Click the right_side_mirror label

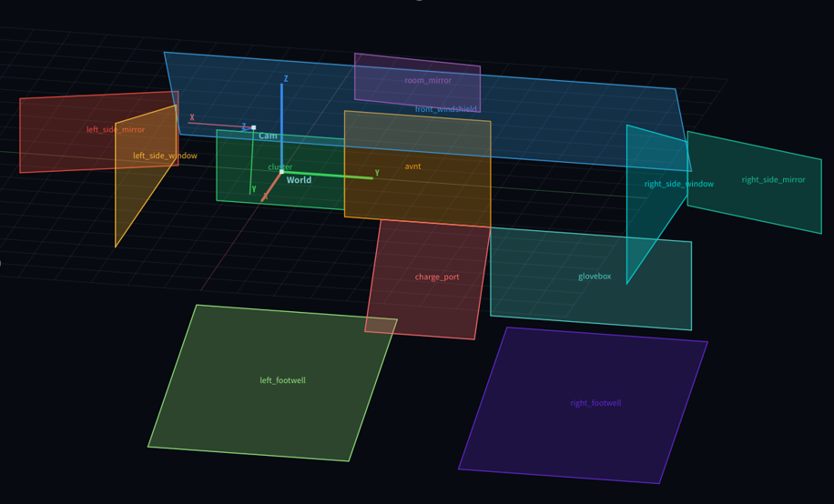click(x=773, y=180)
